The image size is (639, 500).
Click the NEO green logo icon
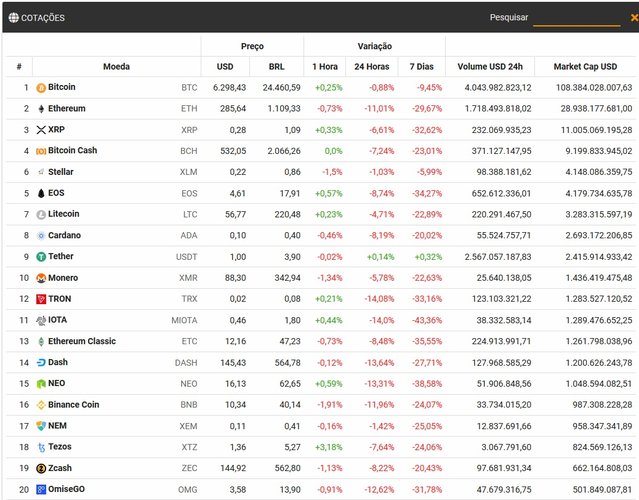[41, 384]
